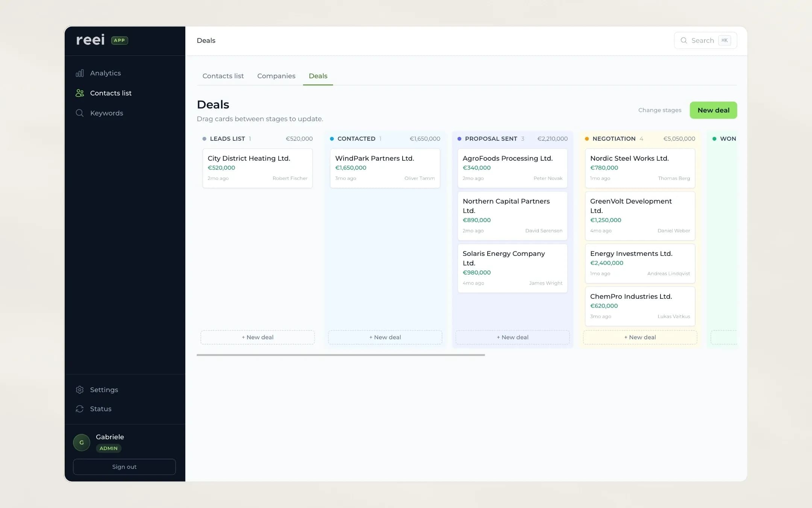This screenshot has height=508, width=812.
Task: Add new deal in Contacted column
Action: click(385, 337)
